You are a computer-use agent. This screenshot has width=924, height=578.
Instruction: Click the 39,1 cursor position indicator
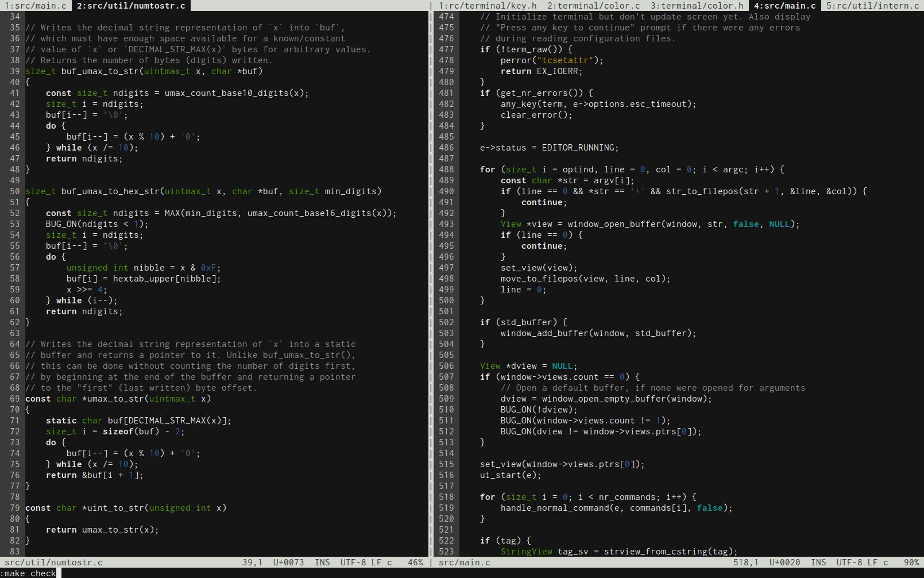tap(252, 562)
